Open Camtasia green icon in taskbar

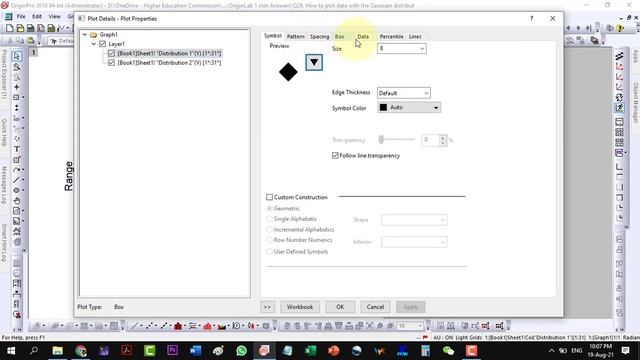point(149,351)
